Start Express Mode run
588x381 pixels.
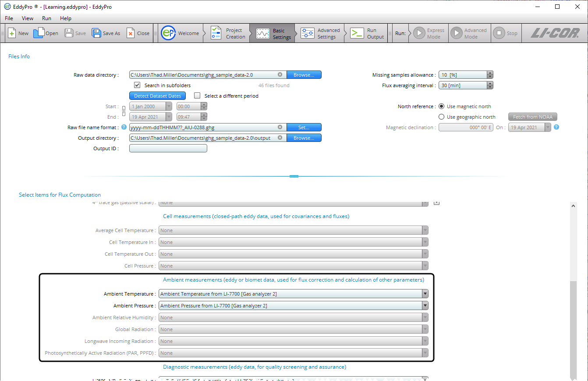pos(419,33)
